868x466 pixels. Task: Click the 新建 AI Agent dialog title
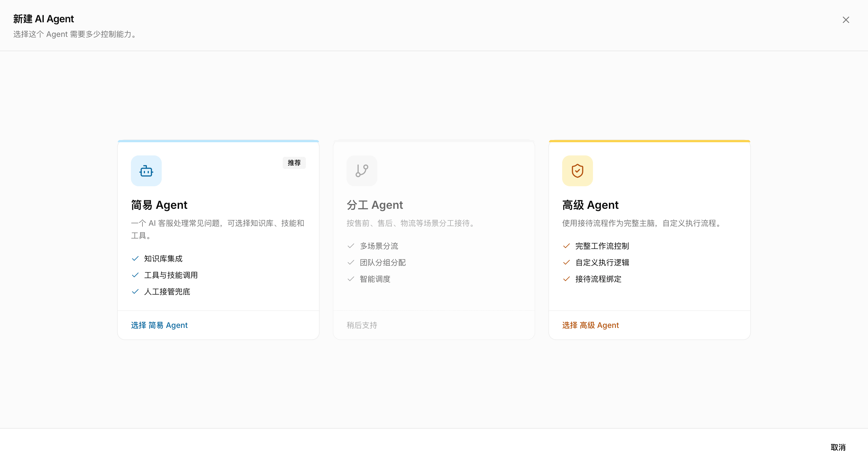[43, 19]
